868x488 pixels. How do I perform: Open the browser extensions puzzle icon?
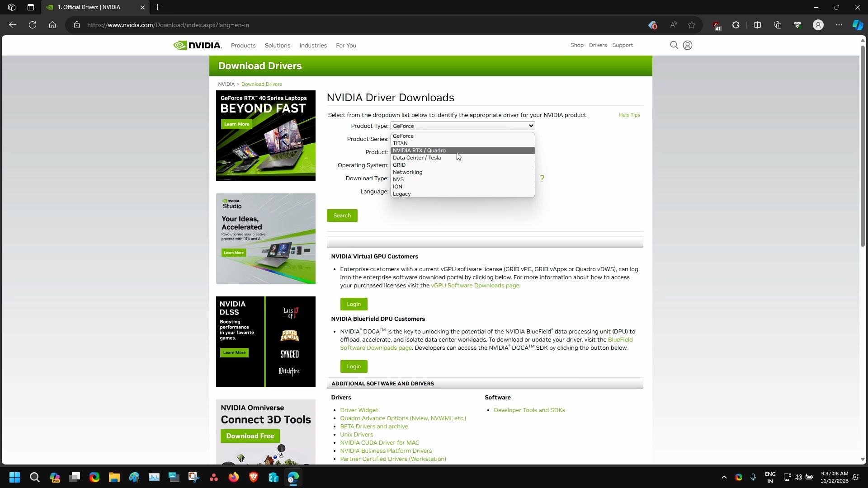(x=736, y=25)
